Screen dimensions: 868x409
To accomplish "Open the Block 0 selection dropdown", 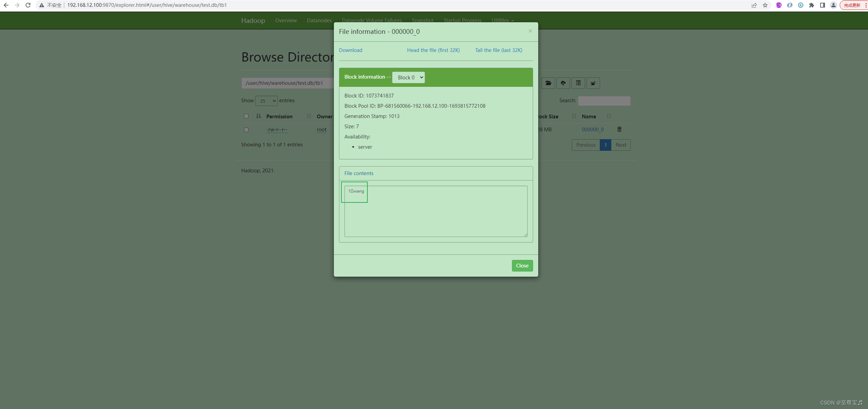I will 408,77.
